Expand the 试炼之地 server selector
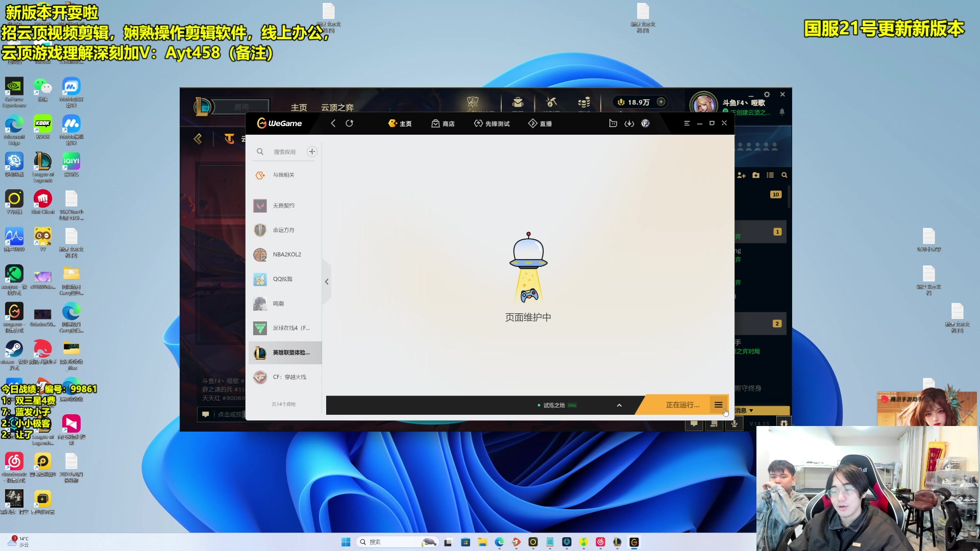980x551 pixels. tap(619, 405)
